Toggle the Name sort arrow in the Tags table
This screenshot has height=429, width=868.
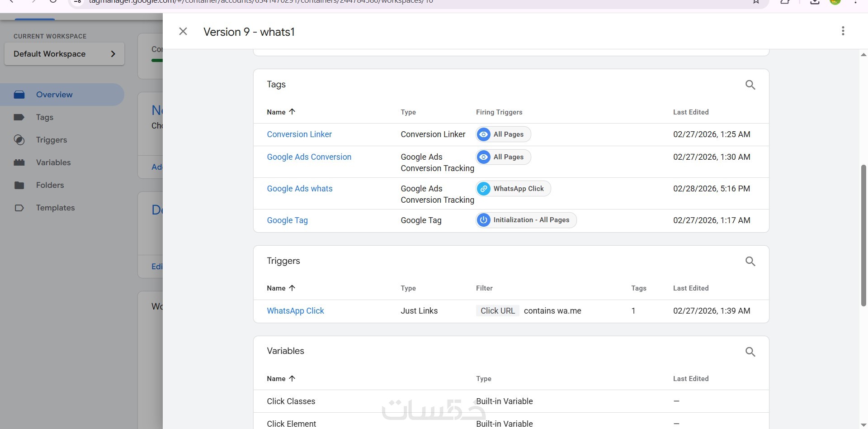tap(292, 112)
